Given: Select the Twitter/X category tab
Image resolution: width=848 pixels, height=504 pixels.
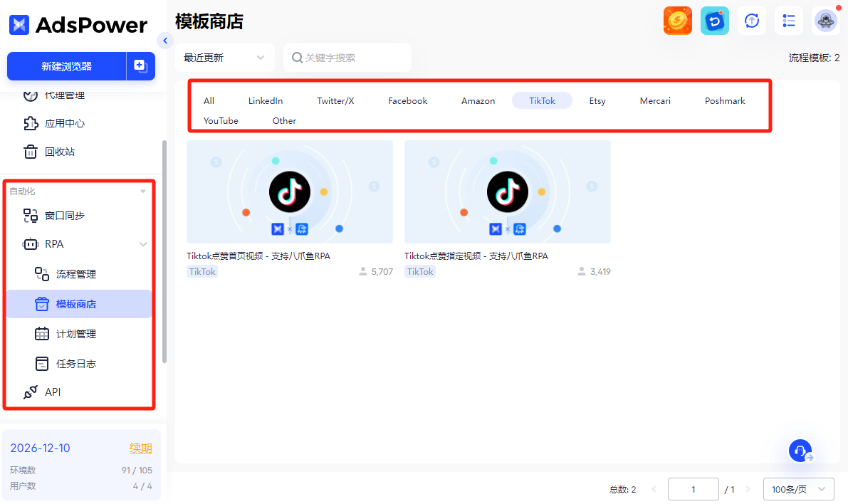Looking at the screenshot, I should 335,100.
